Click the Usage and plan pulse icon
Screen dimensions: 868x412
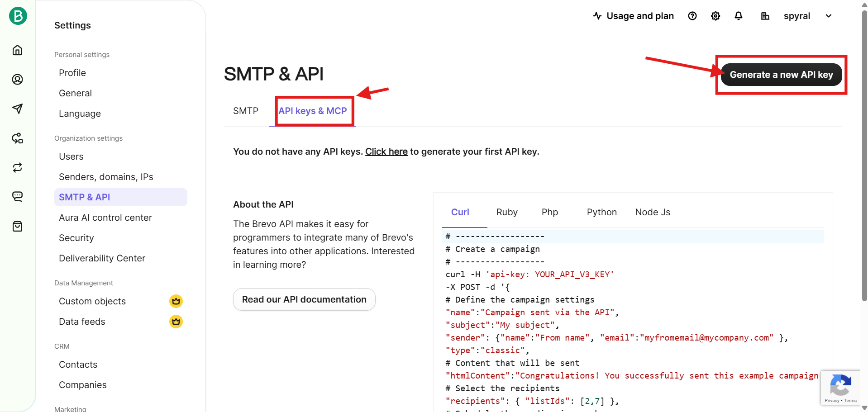[x=597, y=16]
